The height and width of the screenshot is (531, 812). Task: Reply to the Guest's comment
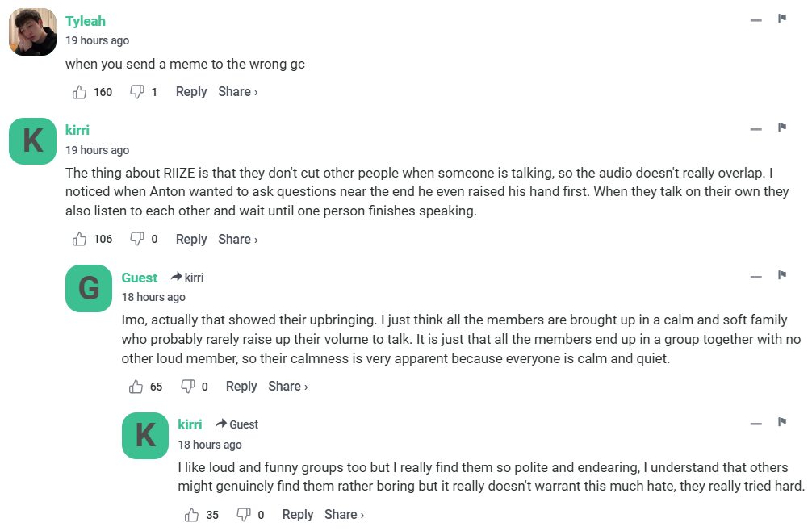click(241, 387)
